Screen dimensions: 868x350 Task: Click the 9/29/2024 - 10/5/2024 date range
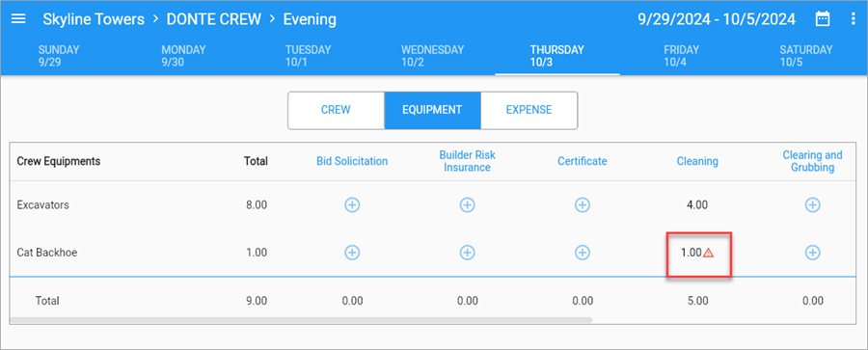(717, 19)
